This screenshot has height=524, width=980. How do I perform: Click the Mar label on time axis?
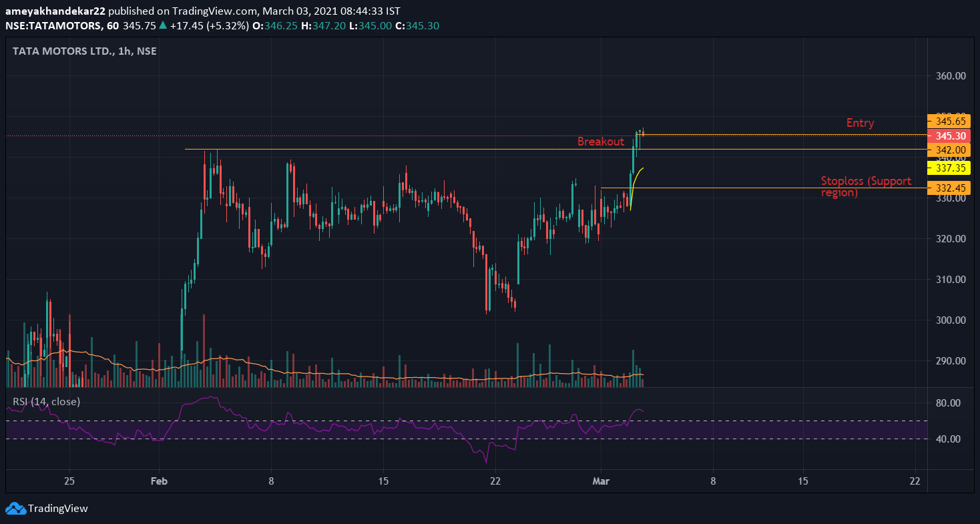[601, 481]
